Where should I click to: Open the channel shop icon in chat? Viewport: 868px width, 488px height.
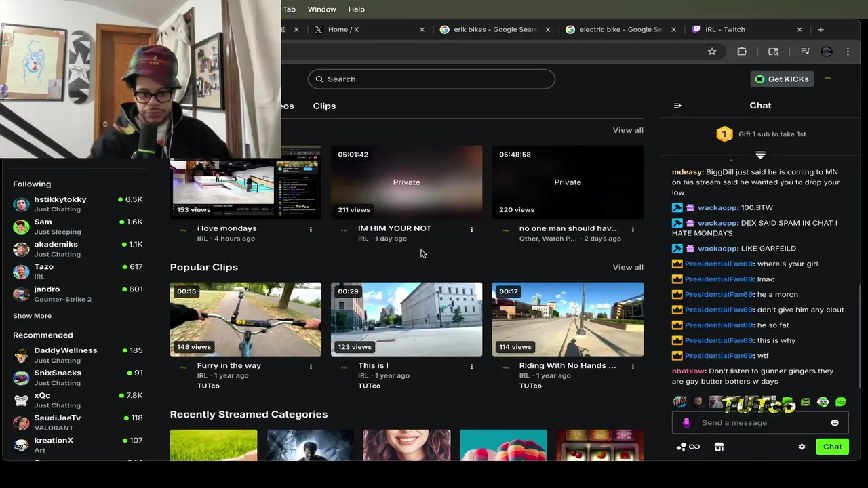click(x=719, y=447)
